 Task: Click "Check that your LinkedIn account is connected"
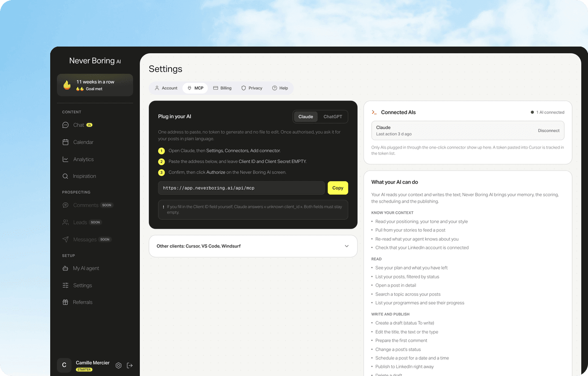422,248
